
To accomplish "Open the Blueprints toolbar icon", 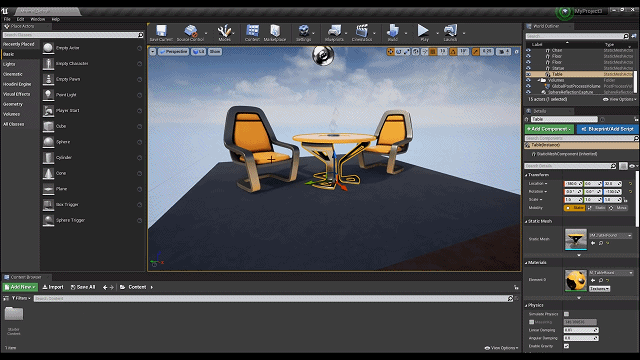I will point(334,33).
